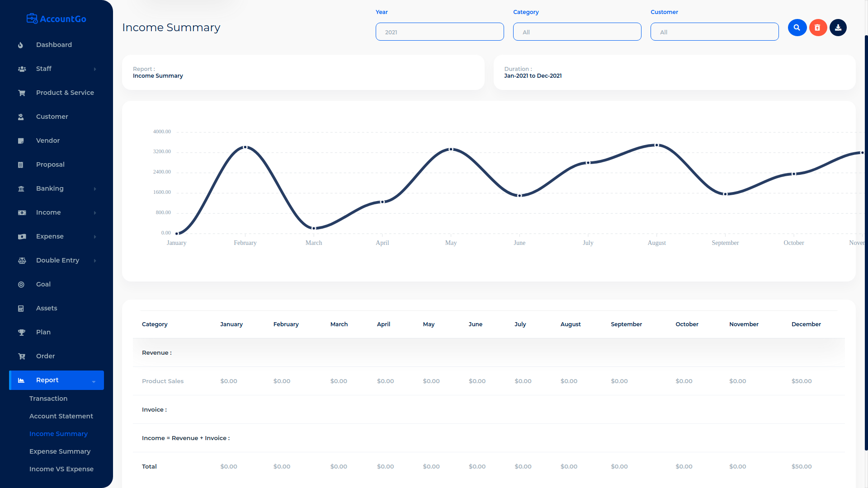This screenshot has height=488, width=868.
Task: Click the August data point on chart
Action: coord(656,145)
